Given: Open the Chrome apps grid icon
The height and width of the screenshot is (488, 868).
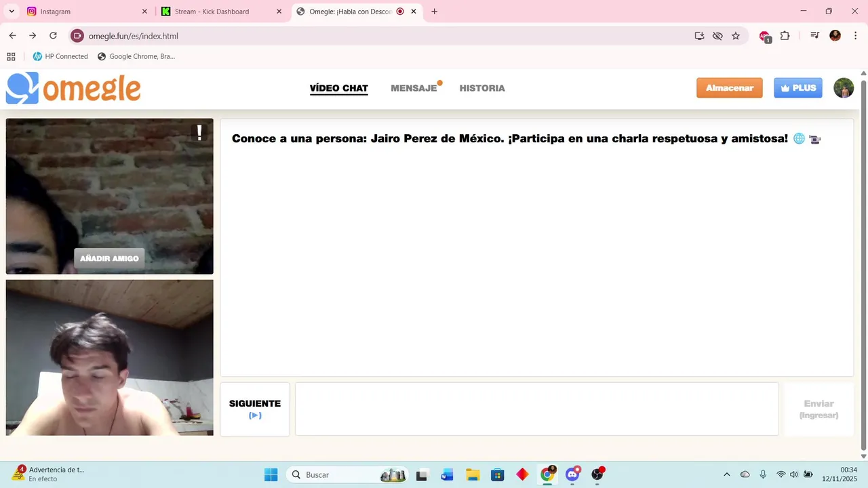Looking at the screenshot, I should pyautogui.click(x=11, y=56).
